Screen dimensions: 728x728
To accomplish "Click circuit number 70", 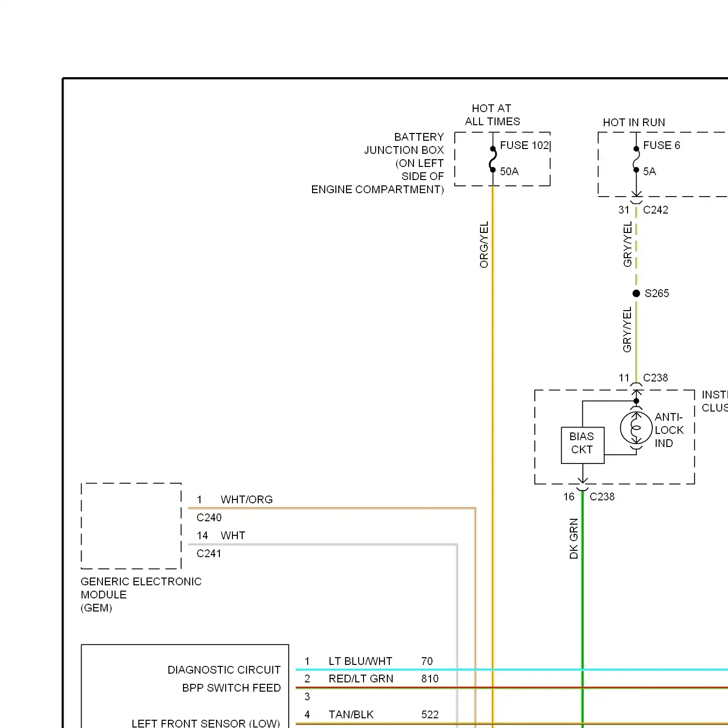I will point(427,661).
